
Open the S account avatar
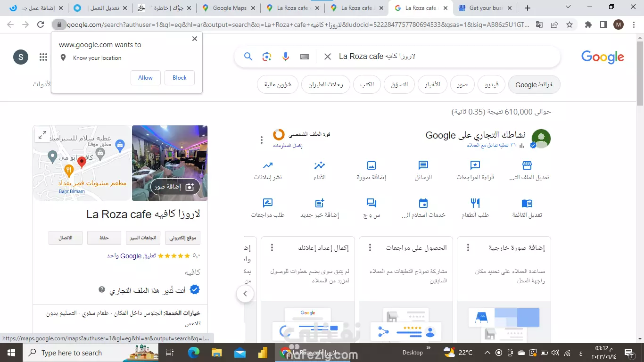click(21, 57)
